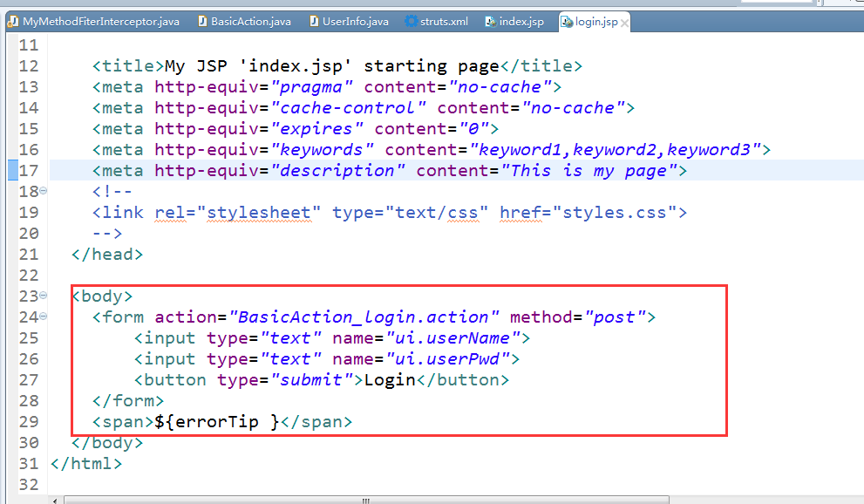Click the "ui.userName" name value
The image size is (864, 504).
[453, 338]
